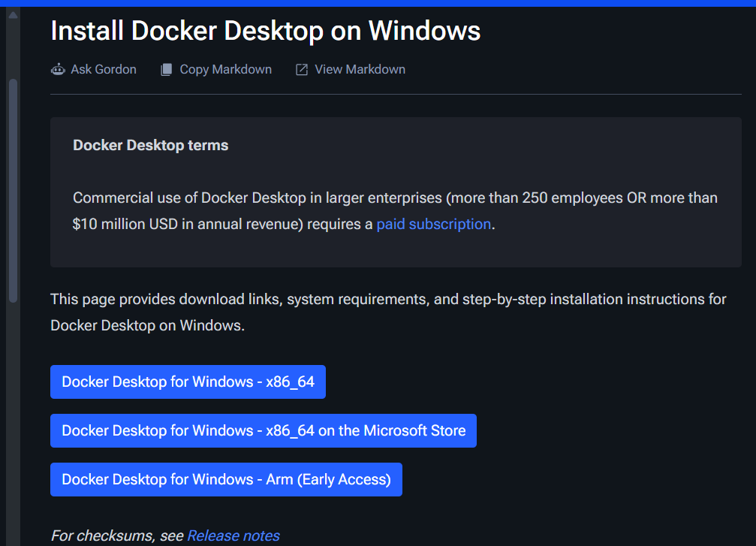Click the page introduction paragraph text
The image size is (756, 546).
point(388,312)
